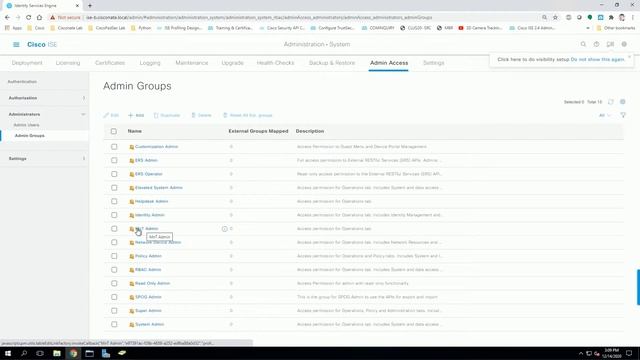The image size is (640, 360).
Task: Click the group icon beside Customization Admin
Action: [132, 147]
